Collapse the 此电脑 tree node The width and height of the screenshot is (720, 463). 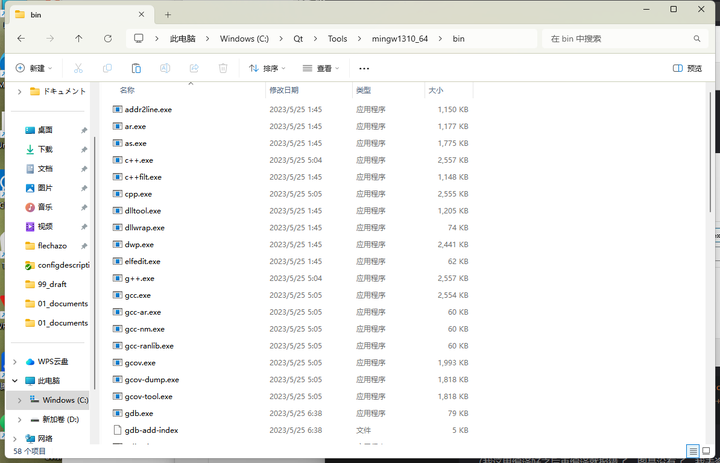pos(15,381)
